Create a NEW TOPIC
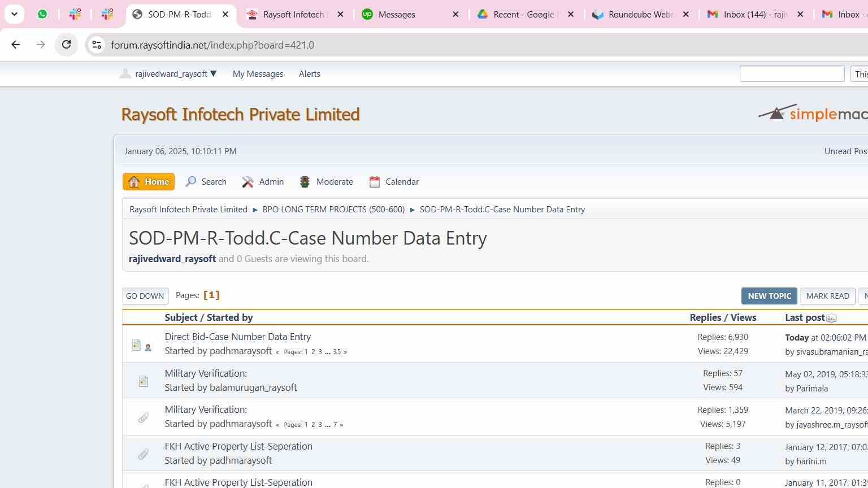Screen dimensions: 868x488 click(x=769, y=296)
